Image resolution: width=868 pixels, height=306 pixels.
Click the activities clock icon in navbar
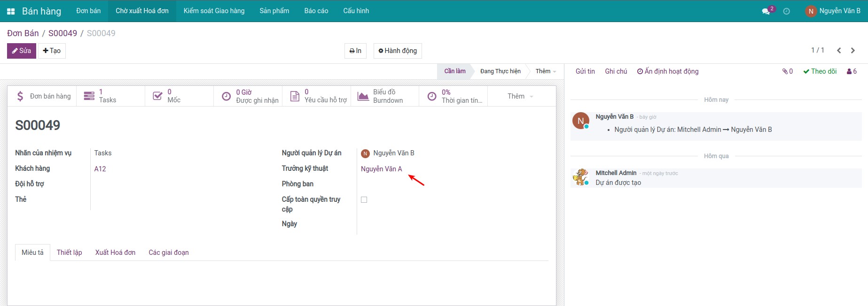[786, 11]
